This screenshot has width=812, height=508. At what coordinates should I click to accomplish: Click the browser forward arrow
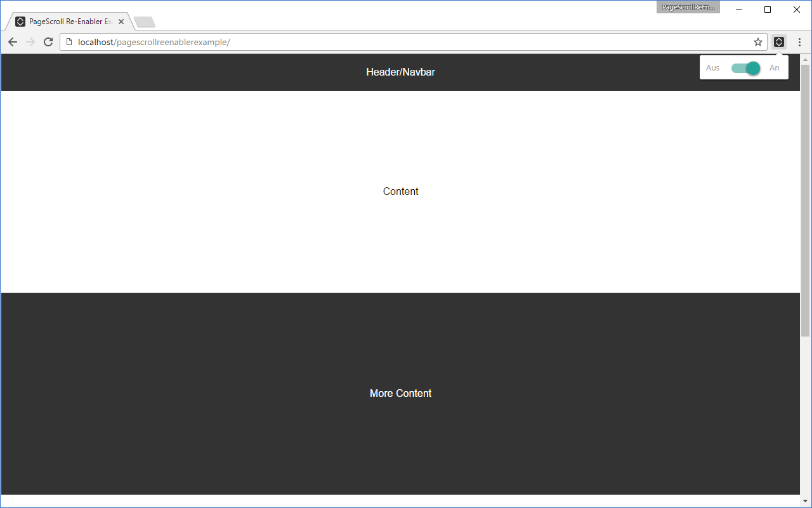30,42
